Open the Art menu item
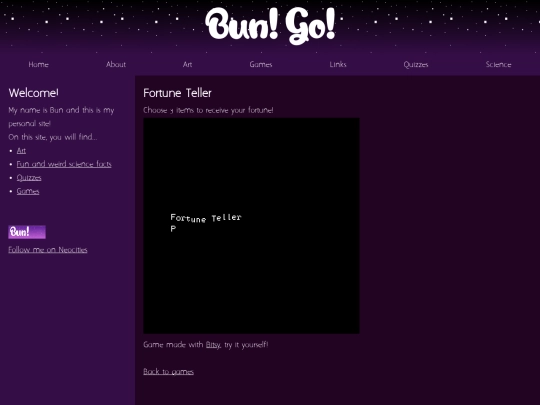540x405 pixels. click(x=187, y=64)
